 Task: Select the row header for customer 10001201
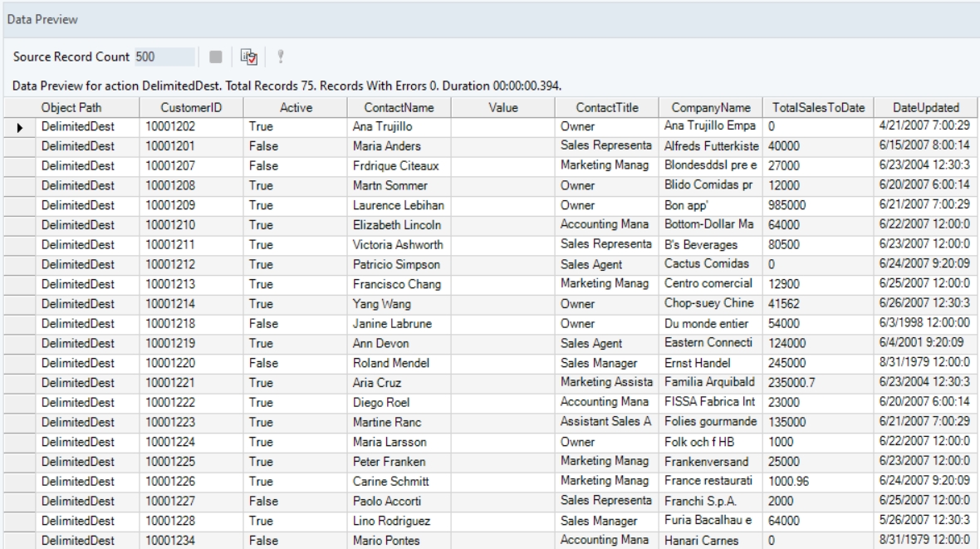(x=17, y=145)
